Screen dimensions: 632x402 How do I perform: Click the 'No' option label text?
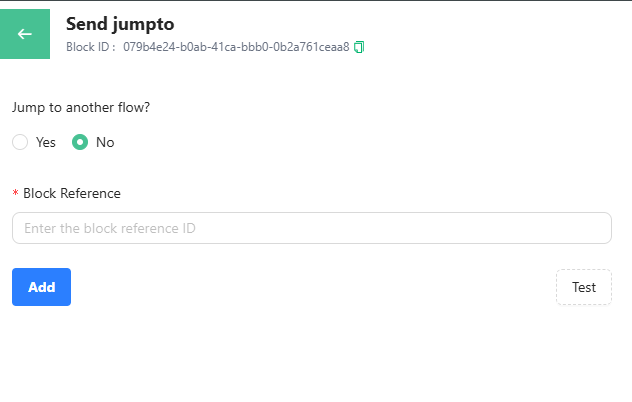tap(105, 142)
